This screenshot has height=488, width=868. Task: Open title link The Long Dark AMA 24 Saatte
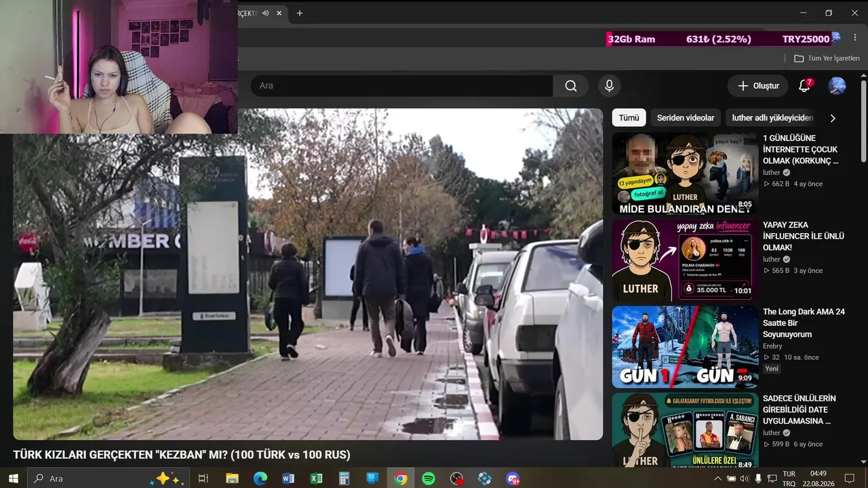804,323
